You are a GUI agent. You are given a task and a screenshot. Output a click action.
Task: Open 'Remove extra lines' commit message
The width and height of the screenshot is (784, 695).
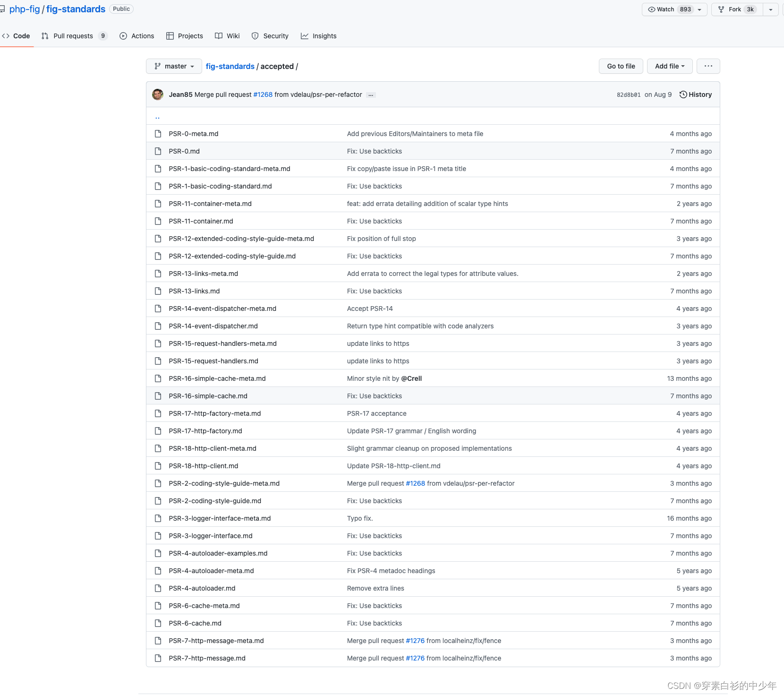[375, 588]
